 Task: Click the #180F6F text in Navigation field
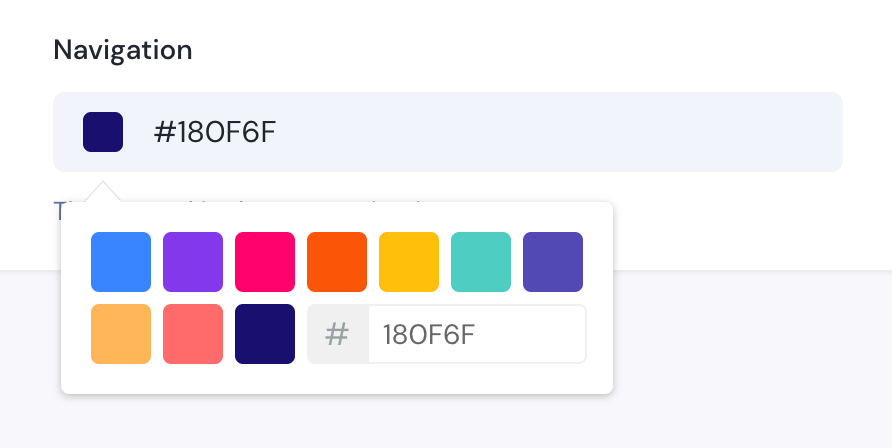(214, 132)
